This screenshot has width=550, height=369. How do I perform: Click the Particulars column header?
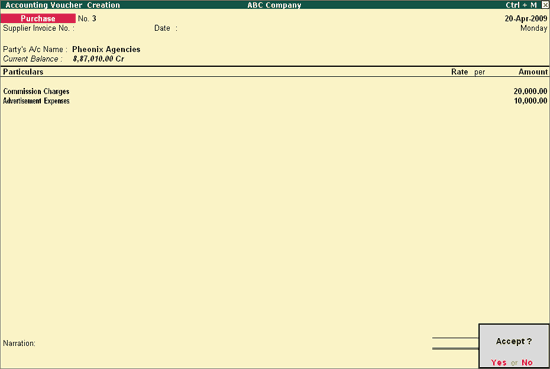click(x=23, y=72)
